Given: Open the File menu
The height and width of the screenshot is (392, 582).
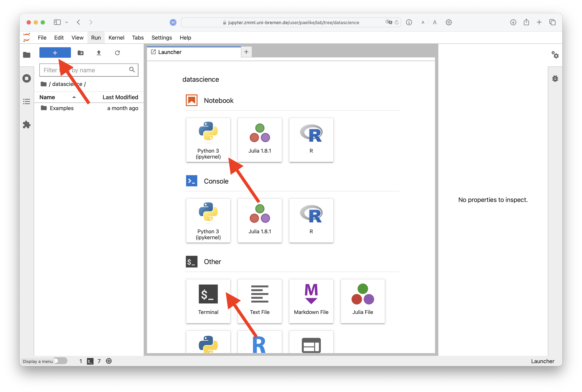Looking at the screenshot, I should coord(42,37).
